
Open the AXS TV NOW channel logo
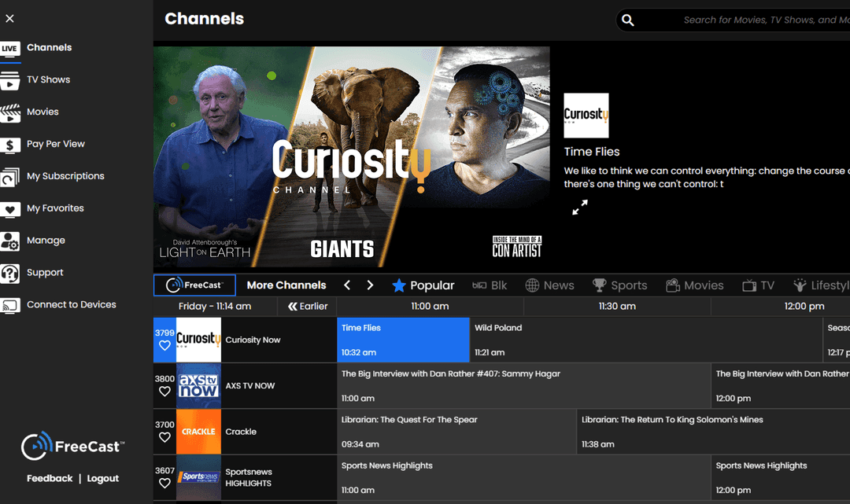(198, 385)
